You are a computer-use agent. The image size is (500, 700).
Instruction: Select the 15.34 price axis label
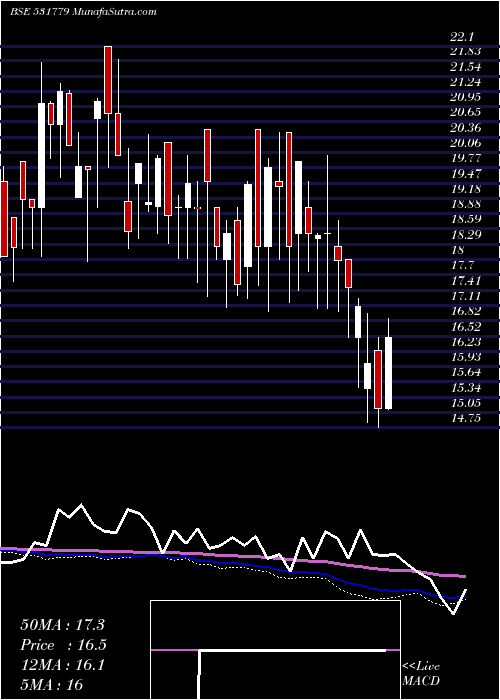[x=465, y=388]
